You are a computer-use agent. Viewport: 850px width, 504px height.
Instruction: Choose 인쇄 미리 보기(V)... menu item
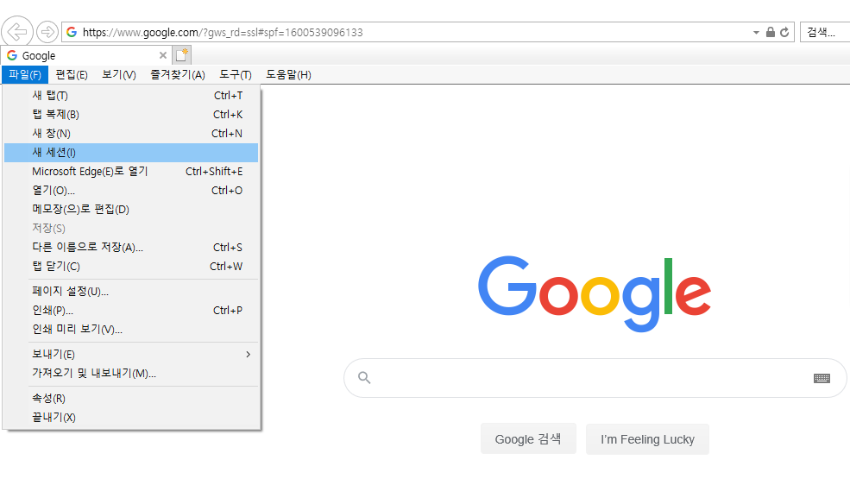[131, 329]
